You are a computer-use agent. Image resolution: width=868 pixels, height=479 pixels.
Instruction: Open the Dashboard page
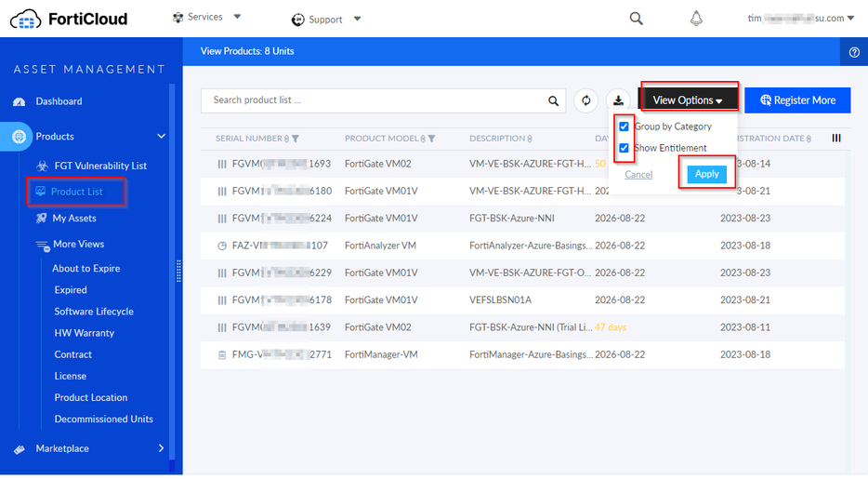(x=59, y=101)
